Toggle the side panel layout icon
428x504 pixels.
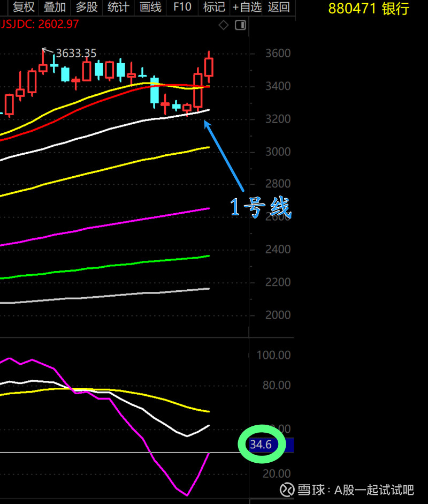(x=241, y=25)
